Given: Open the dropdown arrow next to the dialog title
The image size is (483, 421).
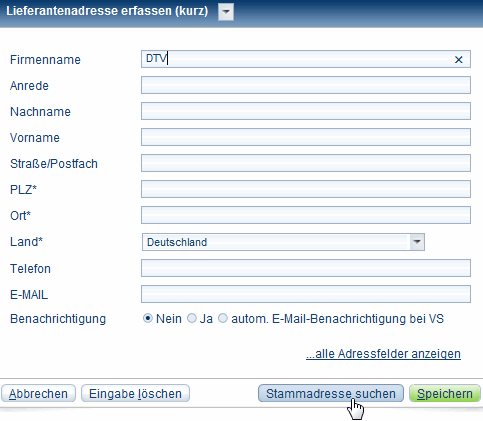Looking at the screenshot, I should [226, 12].
